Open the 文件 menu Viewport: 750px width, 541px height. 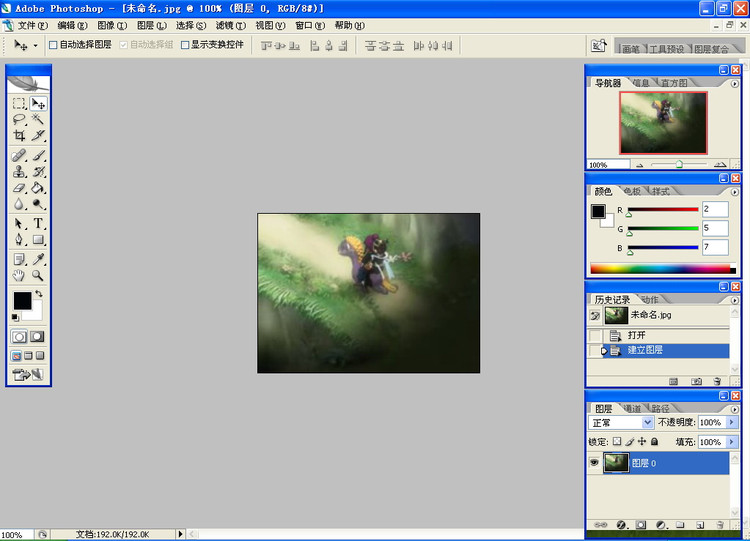[32, 25]
